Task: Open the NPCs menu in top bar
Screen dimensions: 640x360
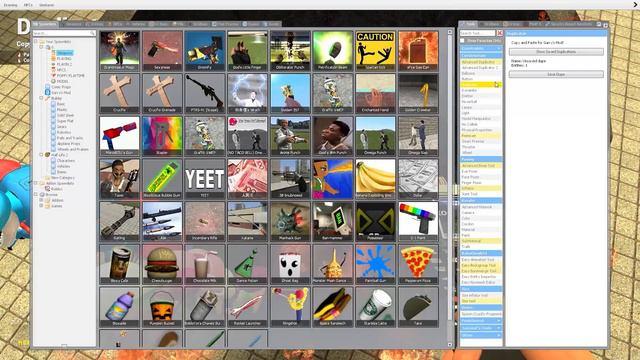Action: pyautogui.click(x=28, y=5)
